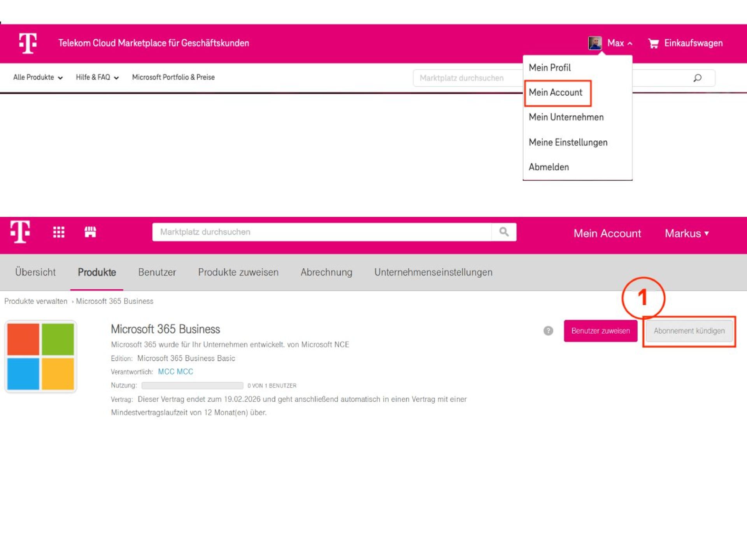
Task: Click the Microsoft 365 Business heading
Action: pyautogui.click(x=165, y=329)
